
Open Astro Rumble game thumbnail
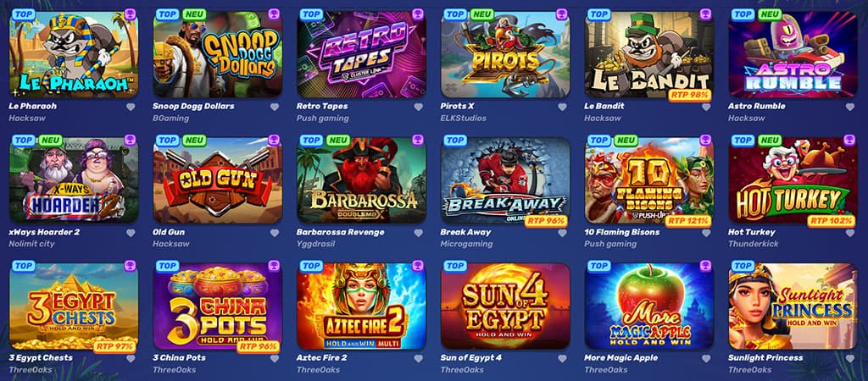[x=793, y=55]
